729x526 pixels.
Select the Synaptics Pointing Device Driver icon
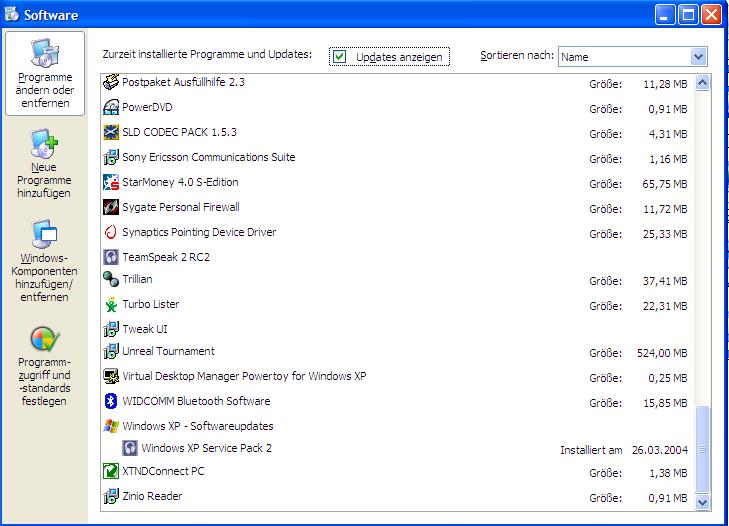[x=111, y=232]
